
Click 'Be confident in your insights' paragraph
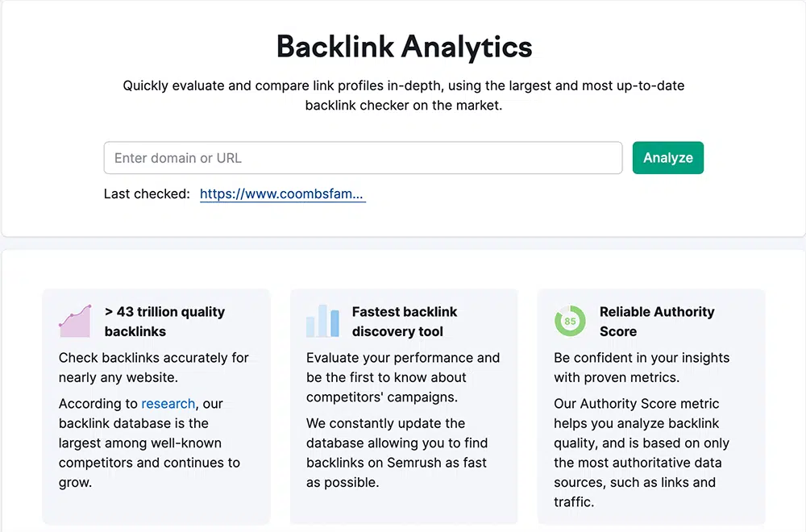click(642, 368)
